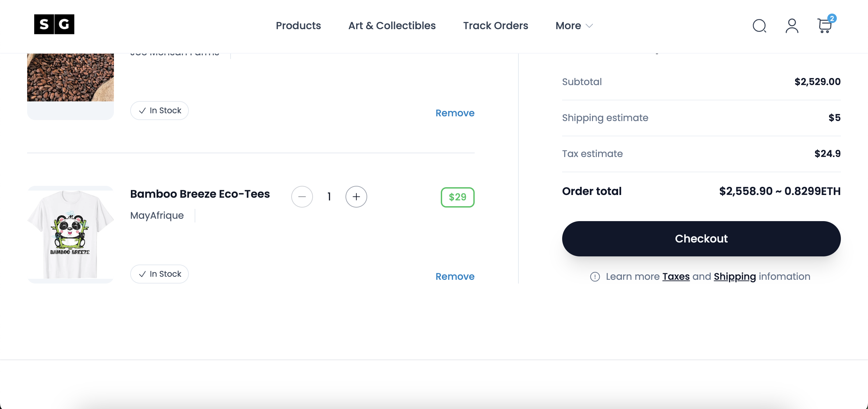Open the search icon
Image resolution: width=868 pixels, height=409 pixels.
tap(759, 26)
